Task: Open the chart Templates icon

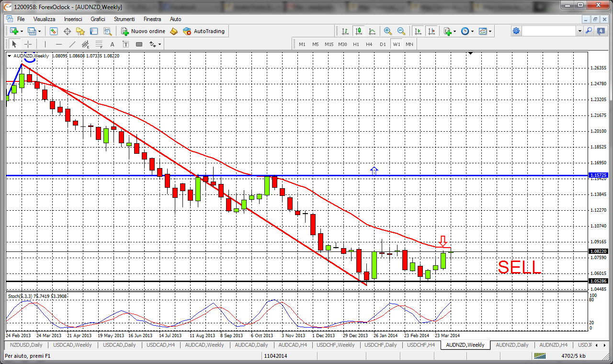Action: pos(483,31)
